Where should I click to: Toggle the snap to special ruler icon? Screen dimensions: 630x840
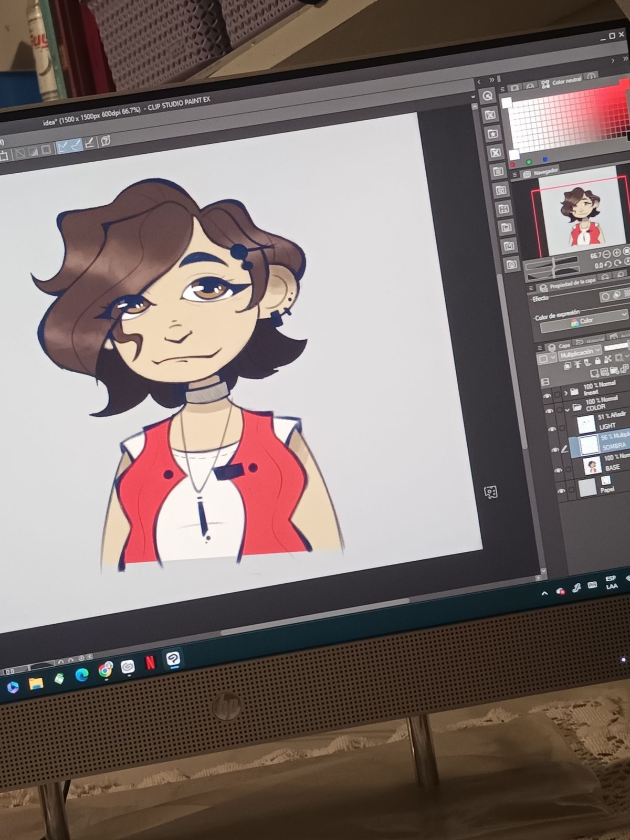point(76,144)
